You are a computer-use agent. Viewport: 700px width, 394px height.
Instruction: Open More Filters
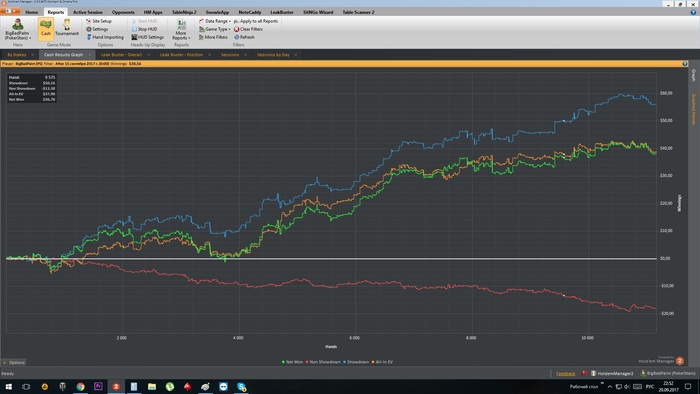pos(213,37)
